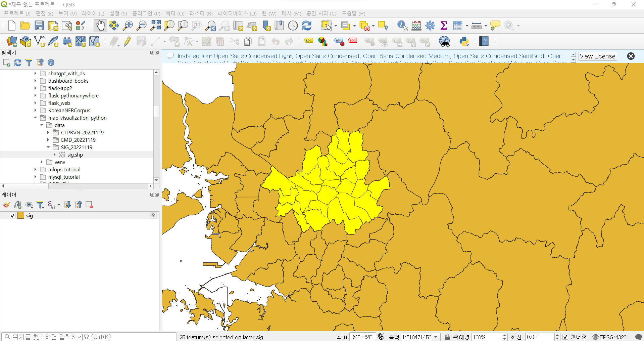Select the mlops_tutorial folder
Screen dimensions: 644x341
64,169
